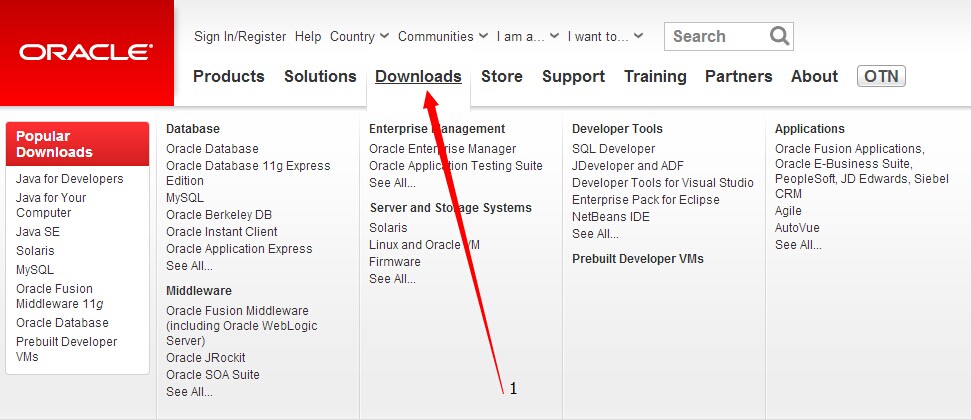Open Linux and Oracle VM link
Viewport: 971px width, 420px height.
424,245
